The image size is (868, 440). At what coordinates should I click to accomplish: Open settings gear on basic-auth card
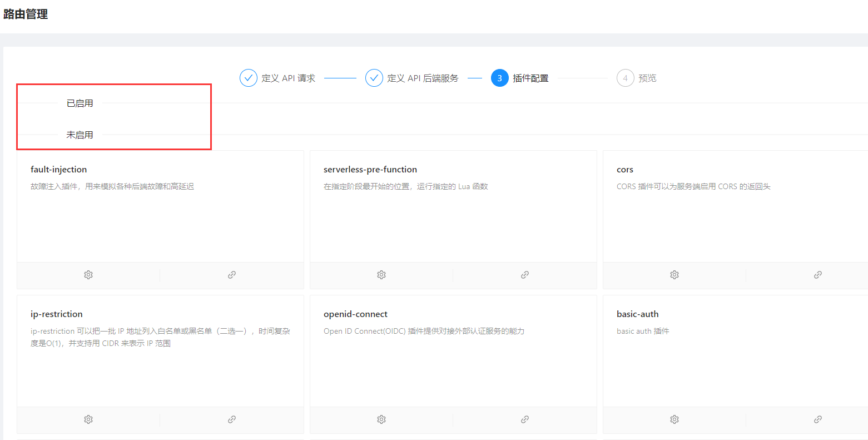tap(674, 419)
